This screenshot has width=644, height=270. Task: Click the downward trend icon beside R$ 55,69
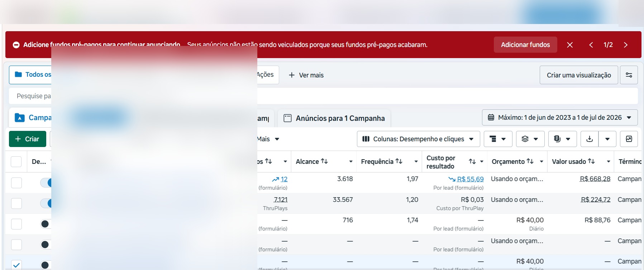point(452,179)
